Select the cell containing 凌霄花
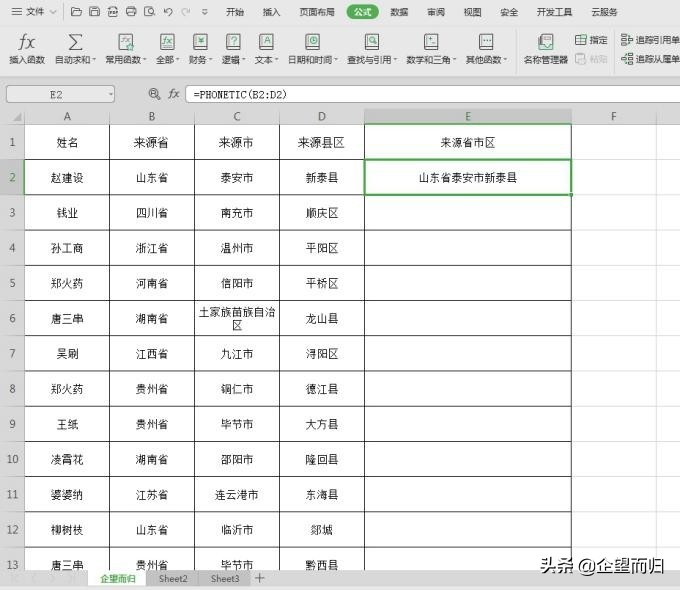 pos(67,459)
